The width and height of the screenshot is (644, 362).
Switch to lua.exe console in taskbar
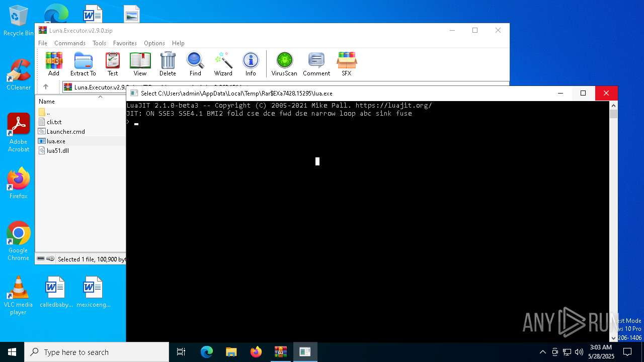click(305, 352)
